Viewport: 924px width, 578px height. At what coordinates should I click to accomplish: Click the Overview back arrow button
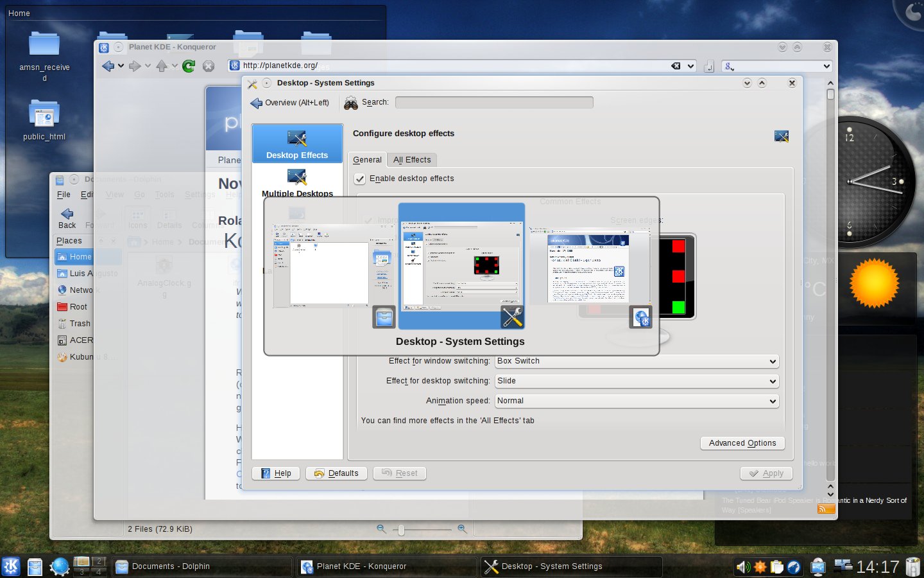(x=289, y=103)
